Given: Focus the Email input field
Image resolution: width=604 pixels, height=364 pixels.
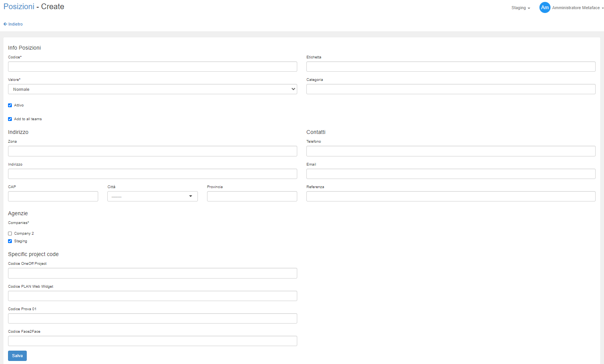Looking at the screenshot, I should tap(450, 174).
